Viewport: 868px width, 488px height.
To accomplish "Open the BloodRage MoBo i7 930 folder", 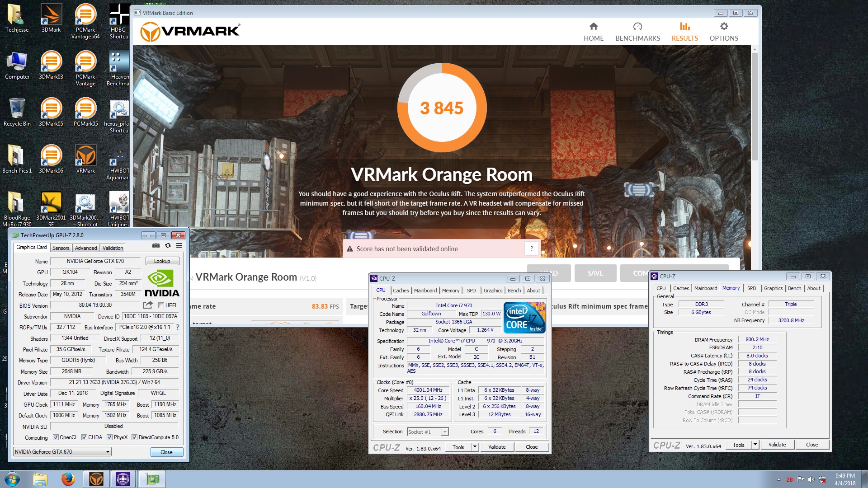I will pyautogui.click(x=17, y=209).
